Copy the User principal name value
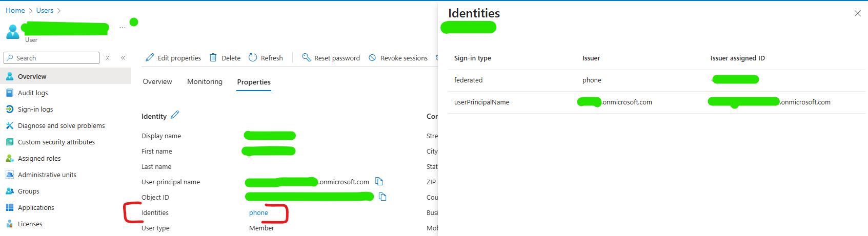This screenshot has height=236, width=868. [379, 181]
